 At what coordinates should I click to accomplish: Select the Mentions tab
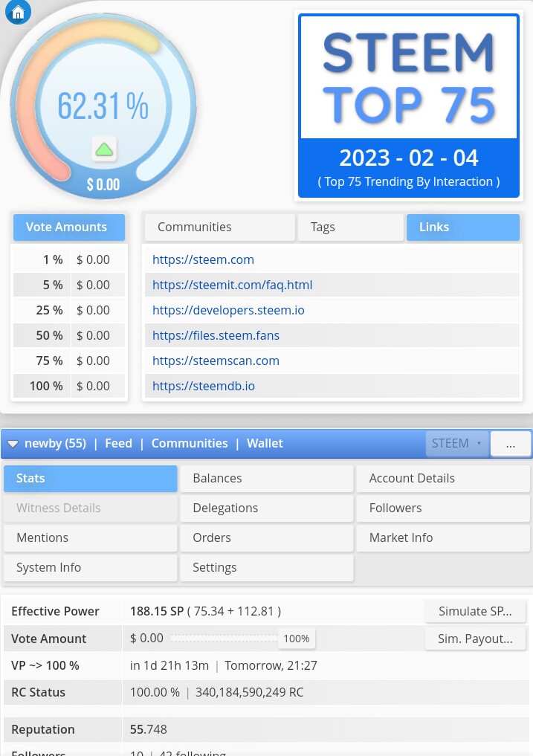(x=91, y=538)
